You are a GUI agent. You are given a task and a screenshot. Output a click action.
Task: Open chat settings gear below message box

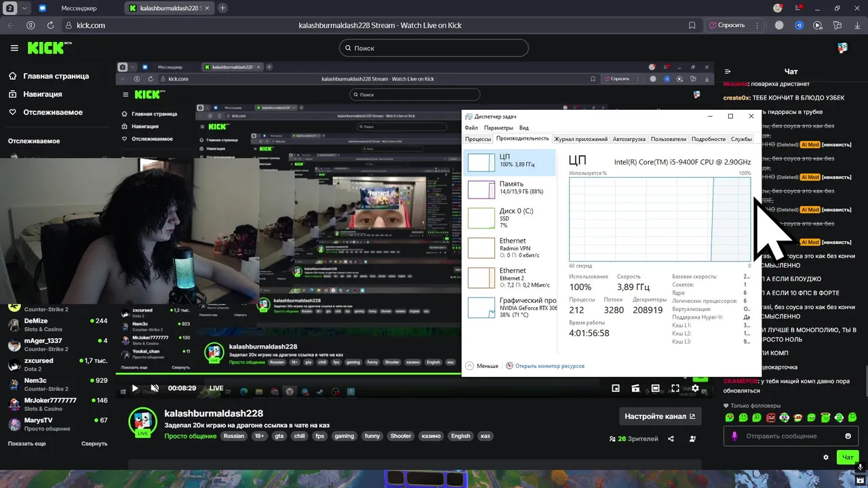pyautogui.click(x=826, y=457)
